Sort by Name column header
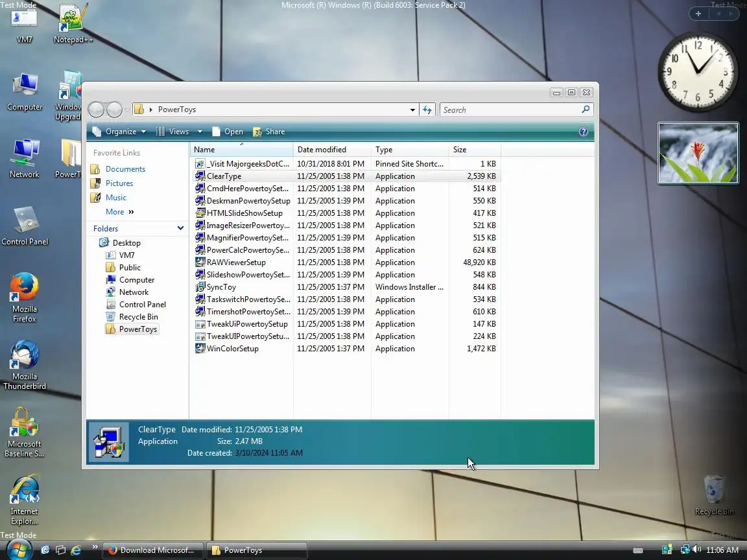747x560 pixels. click(241, 150)
